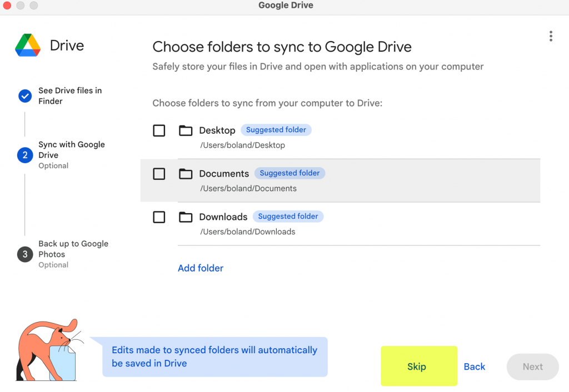Click the 'Optional' label under Sync with Google Drive

(x=53, y=165)
